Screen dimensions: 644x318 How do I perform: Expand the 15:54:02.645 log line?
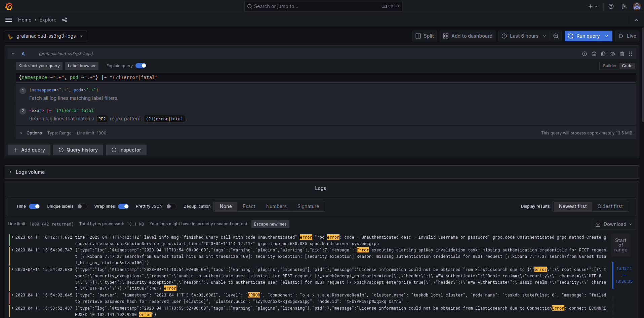12,295
